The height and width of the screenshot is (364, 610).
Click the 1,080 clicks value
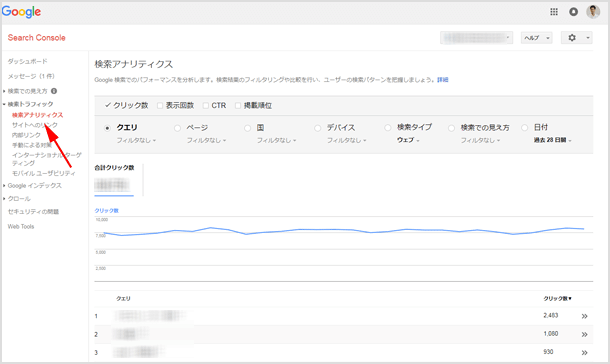tap(551, 334)
